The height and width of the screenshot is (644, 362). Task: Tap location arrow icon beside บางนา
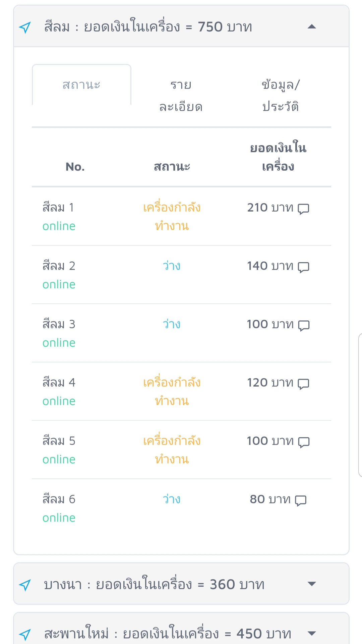[25, 585]
